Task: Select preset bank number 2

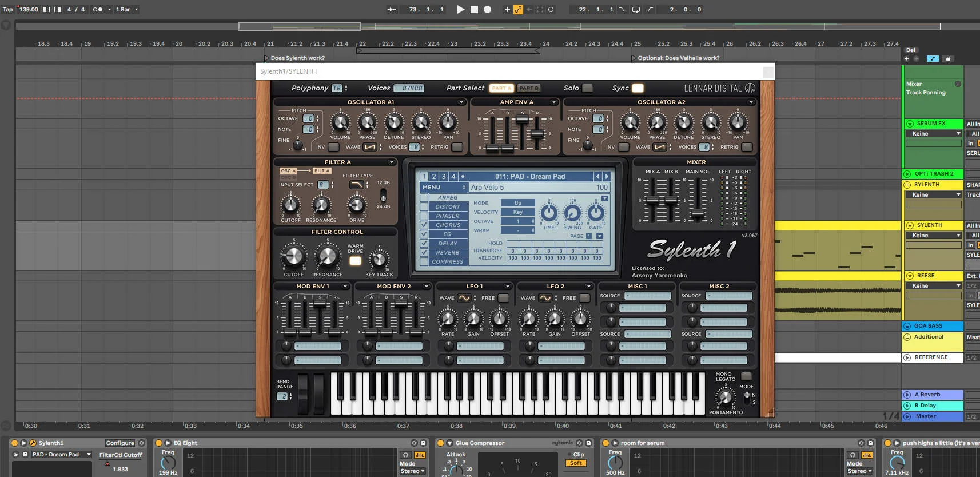Action: [x=434, y=177]
